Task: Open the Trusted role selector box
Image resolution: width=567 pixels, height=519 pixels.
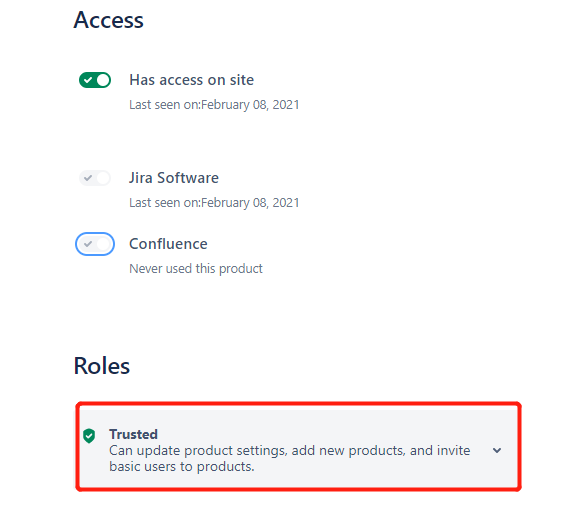Action: coord(298,447)
